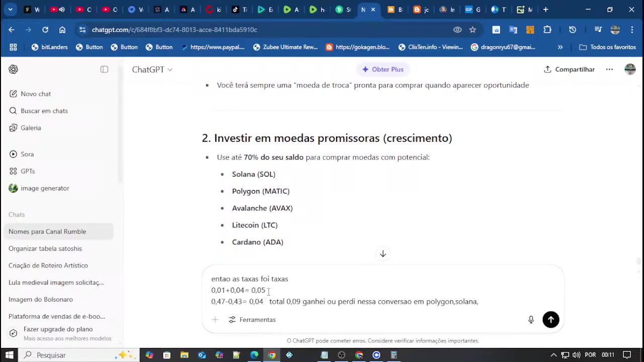The image size is (644, 362).
Task: Open Chrome three-dot menu
Action: [x=632, y=30]
